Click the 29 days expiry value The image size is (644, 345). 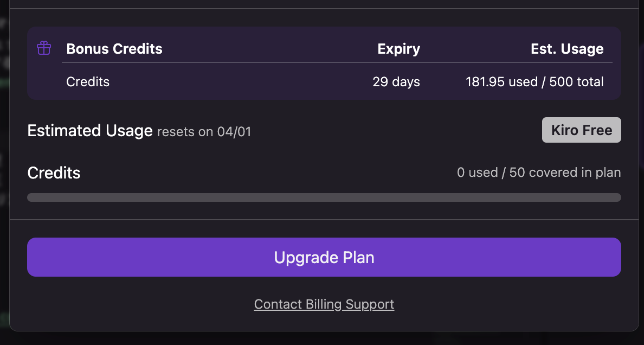[x=396, y=82]
